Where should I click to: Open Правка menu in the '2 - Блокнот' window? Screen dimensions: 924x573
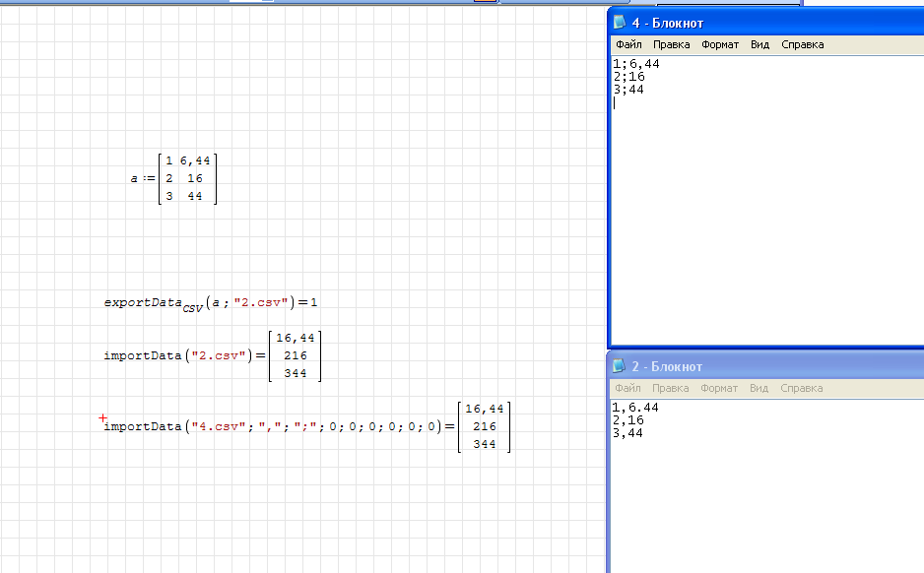coord(671,388)
